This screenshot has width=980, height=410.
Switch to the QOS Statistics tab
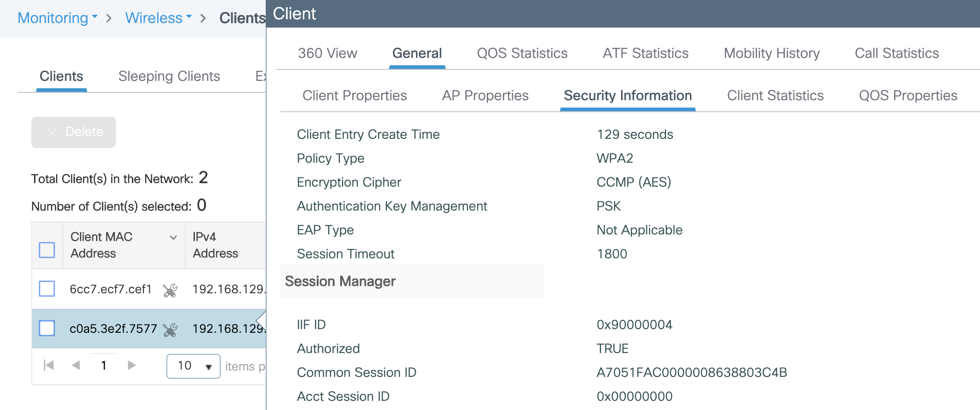point(522,53)
